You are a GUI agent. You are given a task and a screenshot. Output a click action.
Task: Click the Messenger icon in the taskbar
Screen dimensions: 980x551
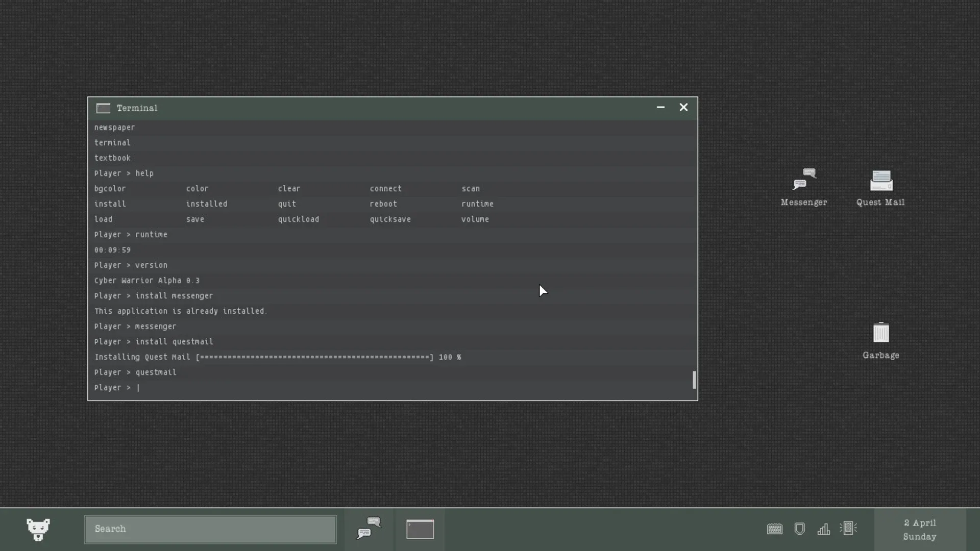point(369,529)
